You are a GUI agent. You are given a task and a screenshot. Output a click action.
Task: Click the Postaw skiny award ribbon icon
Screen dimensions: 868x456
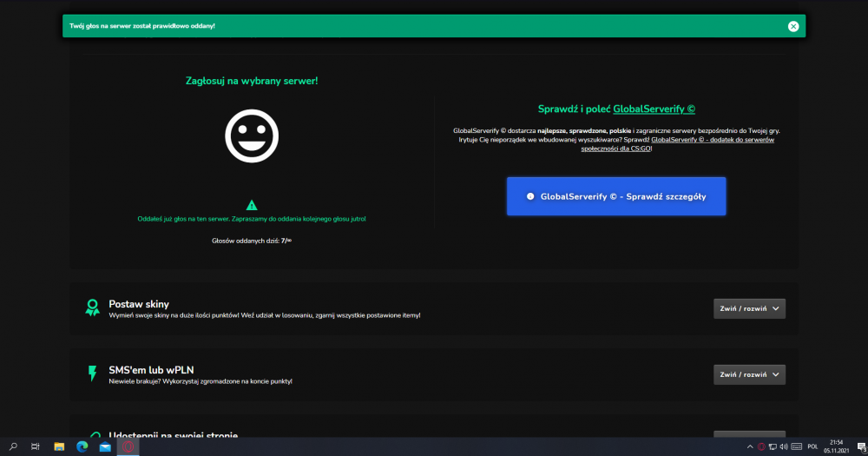93,307
